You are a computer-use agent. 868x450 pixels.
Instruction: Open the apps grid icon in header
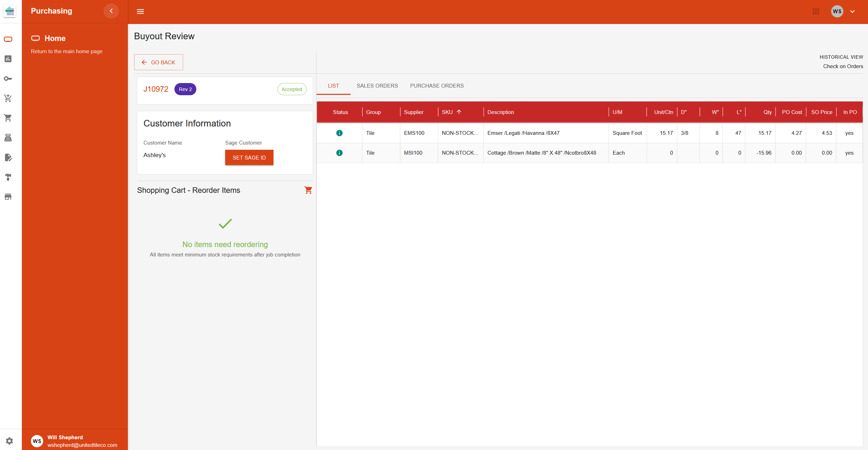pos(816,11)
